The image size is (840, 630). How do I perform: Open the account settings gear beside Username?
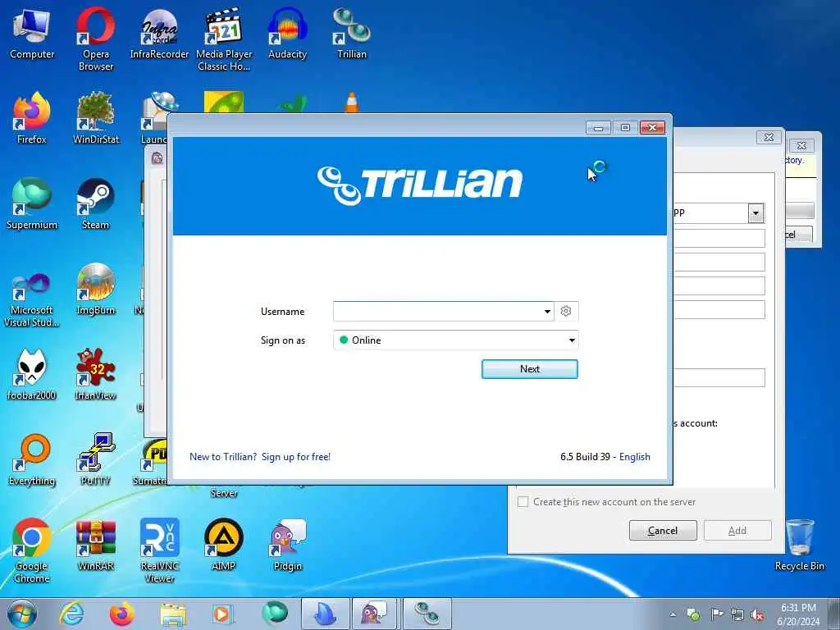(x=566, y=311)
